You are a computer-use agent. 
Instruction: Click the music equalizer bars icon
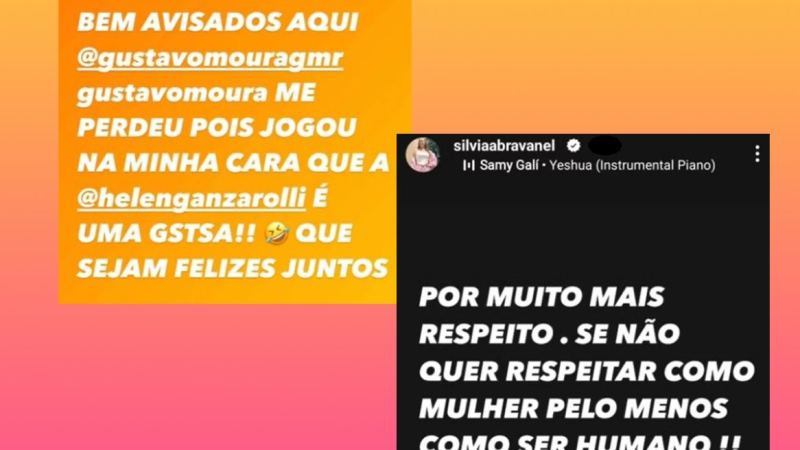pos(468,165)
